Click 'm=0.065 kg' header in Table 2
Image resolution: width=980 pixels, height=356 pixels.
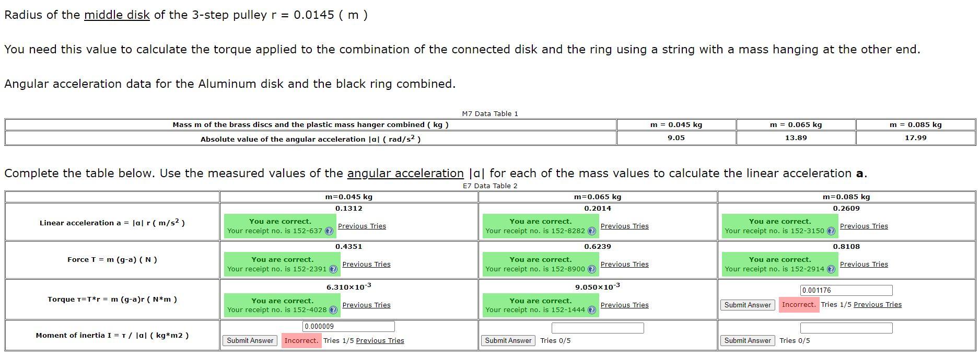[x=598, y=197]
